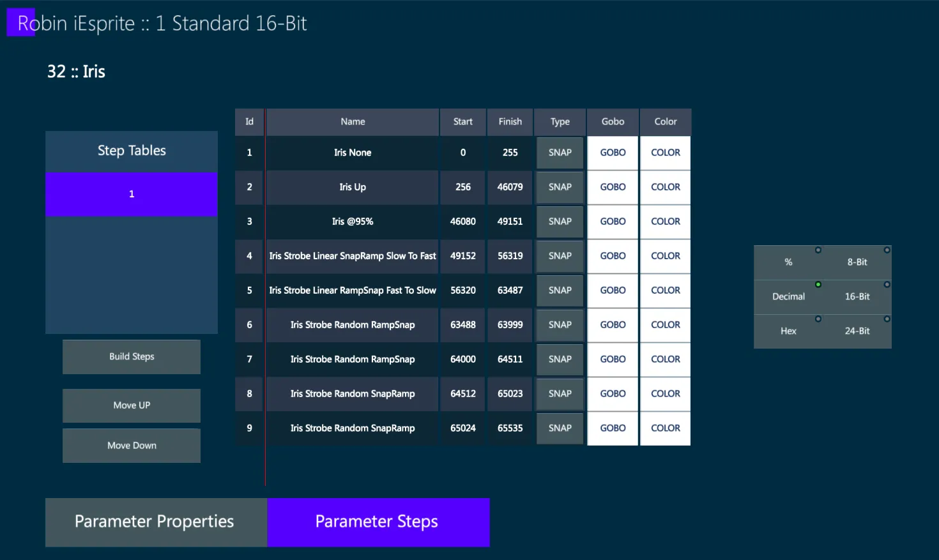939x560 pixels.
Task: Click the Build Steps button
Action: 132,357
